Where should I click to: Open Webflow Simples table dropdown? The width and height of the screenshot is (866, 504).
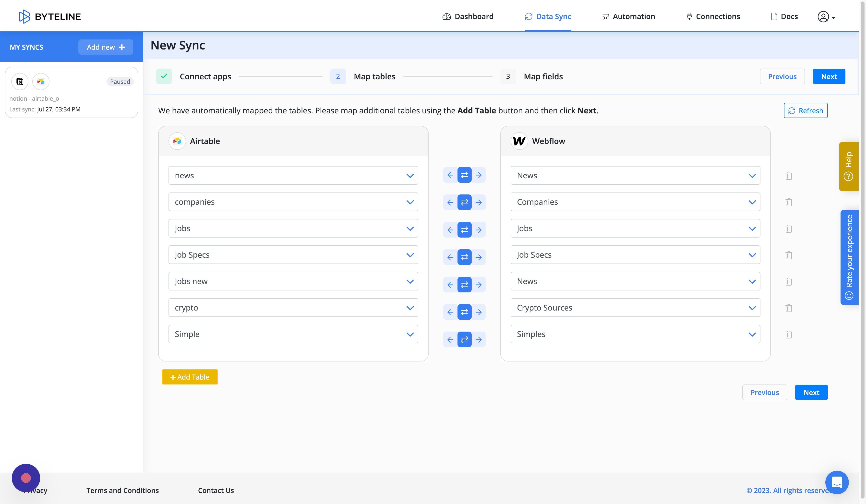click(635, 334)
